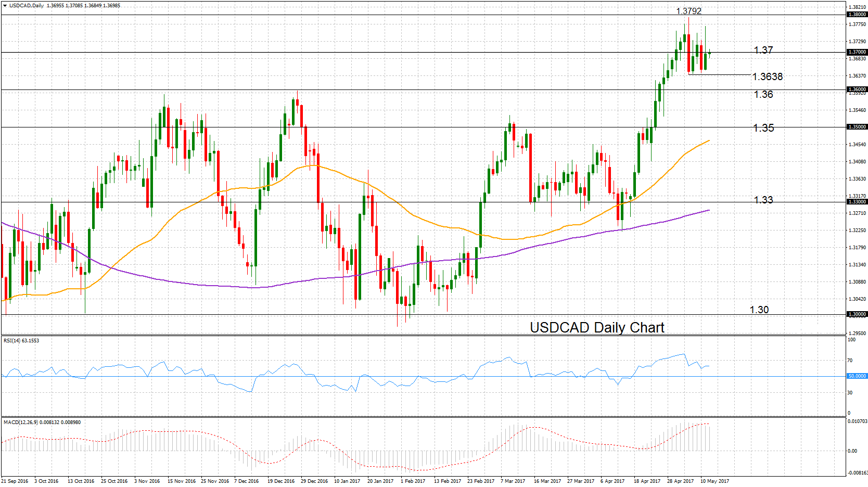Click the 15 Nov 2016 date label

click(x=181, y=481)
